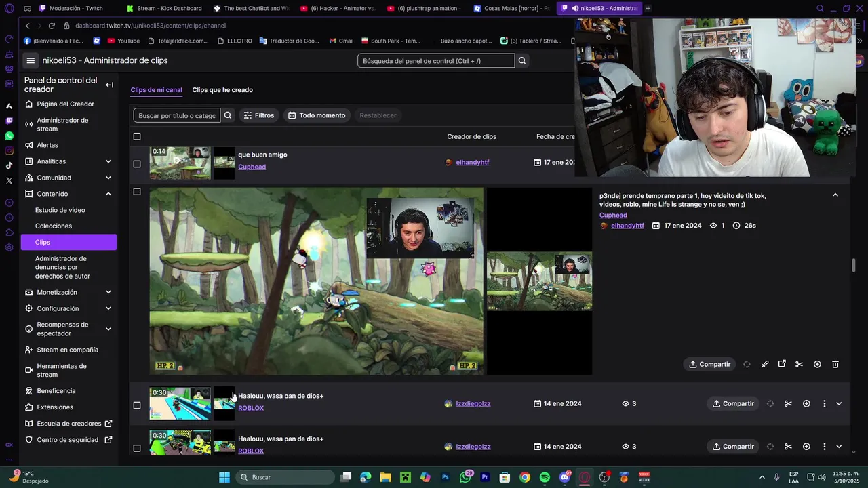
Task: Click the large Cuphead clip video preview
Action: tap(317, 281)
